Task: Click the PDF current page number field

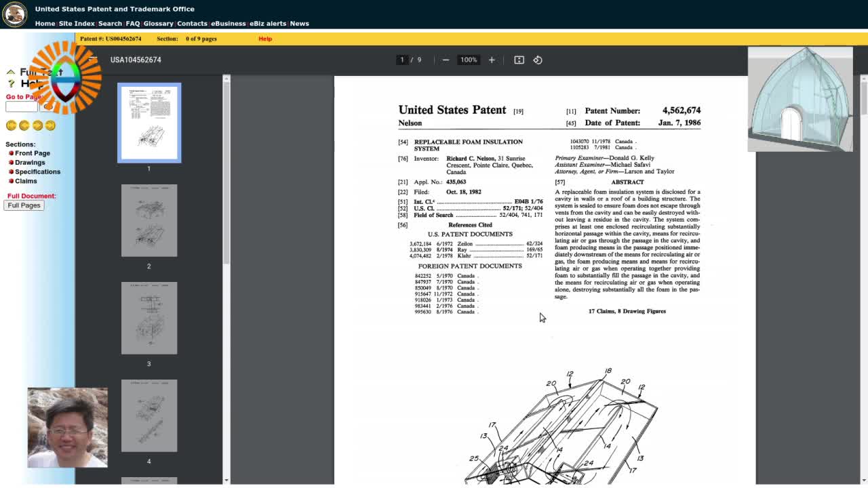Action: [x=402, y=60]
